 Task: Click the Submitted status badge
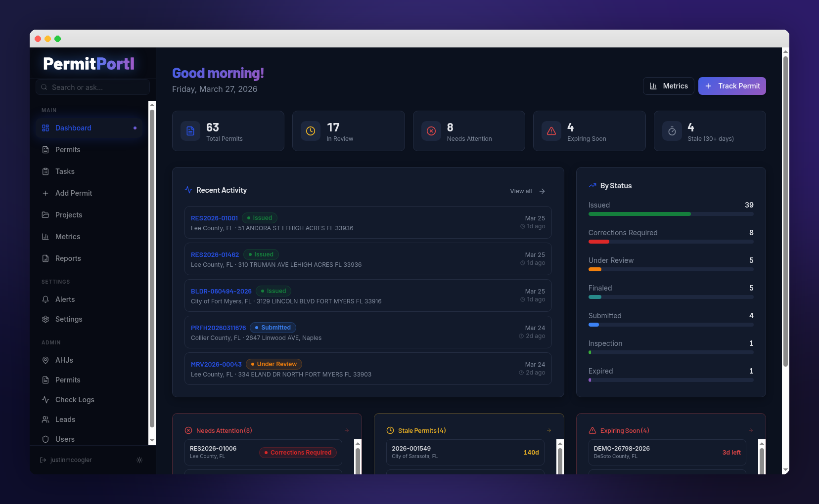coord(273,328)
